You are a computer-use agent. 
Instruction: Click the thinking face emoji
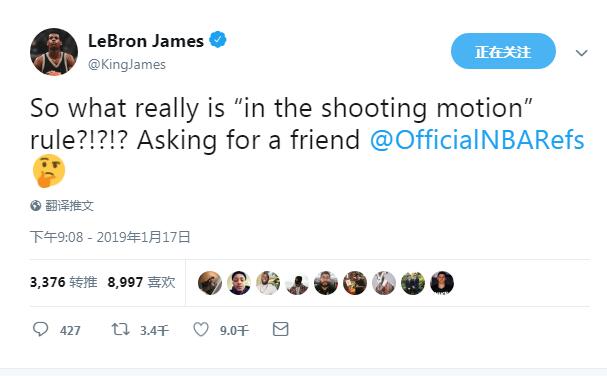(49, 171)
